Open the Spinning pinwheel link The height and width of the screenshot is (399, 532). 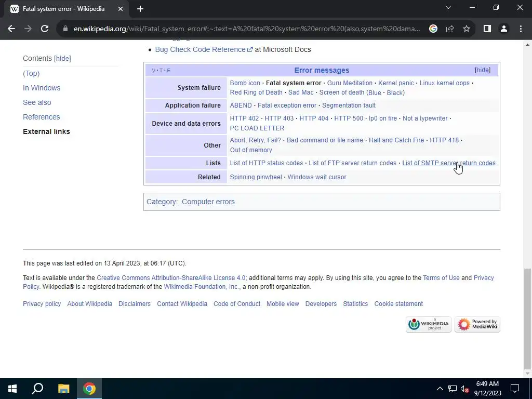[256, 177]
